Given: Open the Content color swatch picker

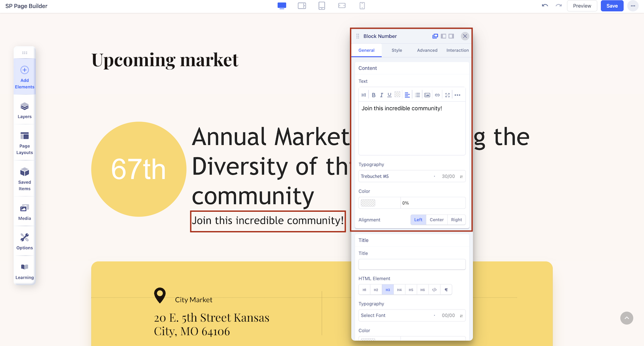Looking at the screenshot, I should 368,203.
